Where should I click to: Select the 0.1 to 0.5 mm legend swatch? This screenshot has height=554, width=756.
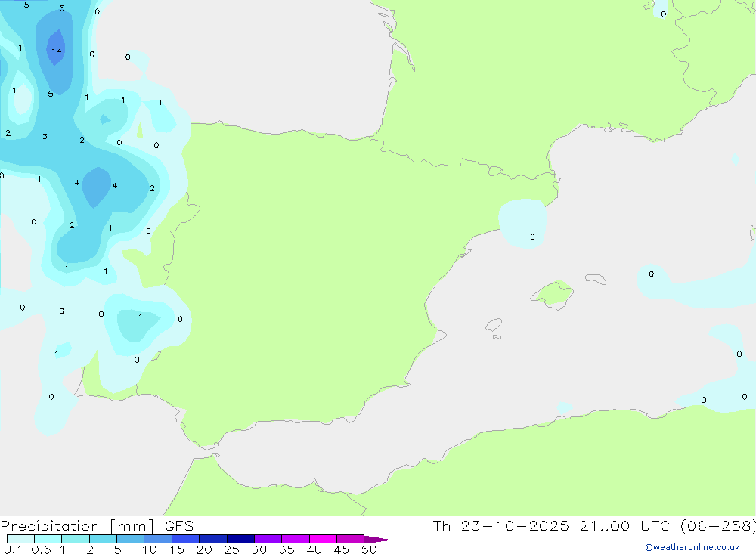pos(20,539)
